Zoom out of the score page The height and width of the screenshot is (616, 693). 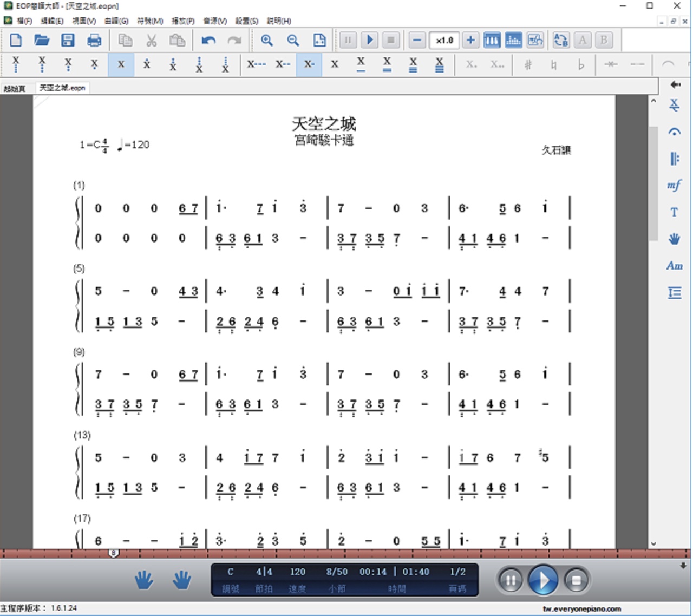pyautogui.click(x=293, y=40)
